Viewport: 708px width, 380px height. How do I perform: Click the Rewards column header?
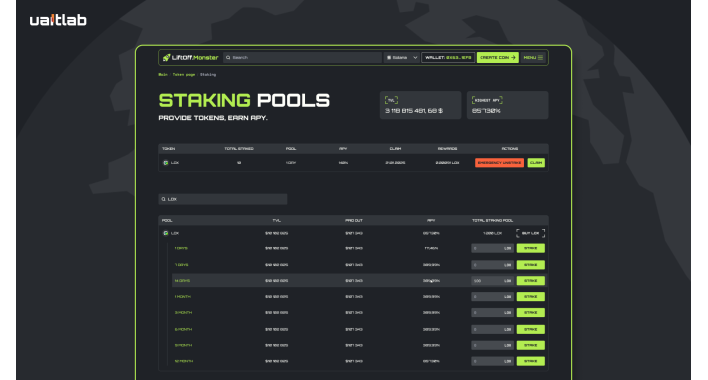click(x=447, y=148)
